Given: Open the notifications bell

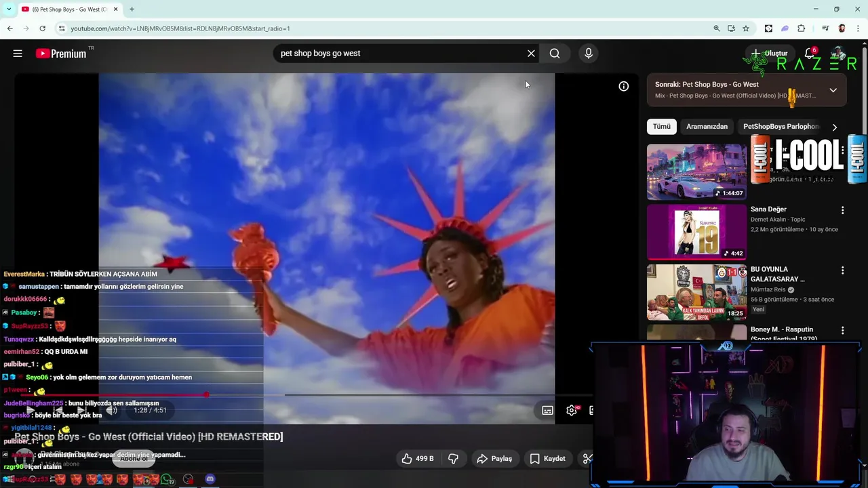Looking at the screenshot, I should point(810,54).
